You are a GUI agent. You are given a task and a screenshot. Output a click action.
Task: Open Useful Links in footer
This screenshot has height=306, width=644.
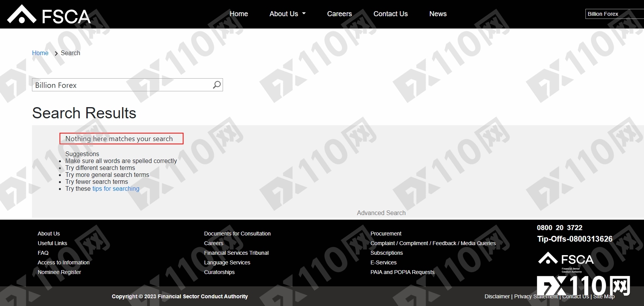click(x=52, y=243)
